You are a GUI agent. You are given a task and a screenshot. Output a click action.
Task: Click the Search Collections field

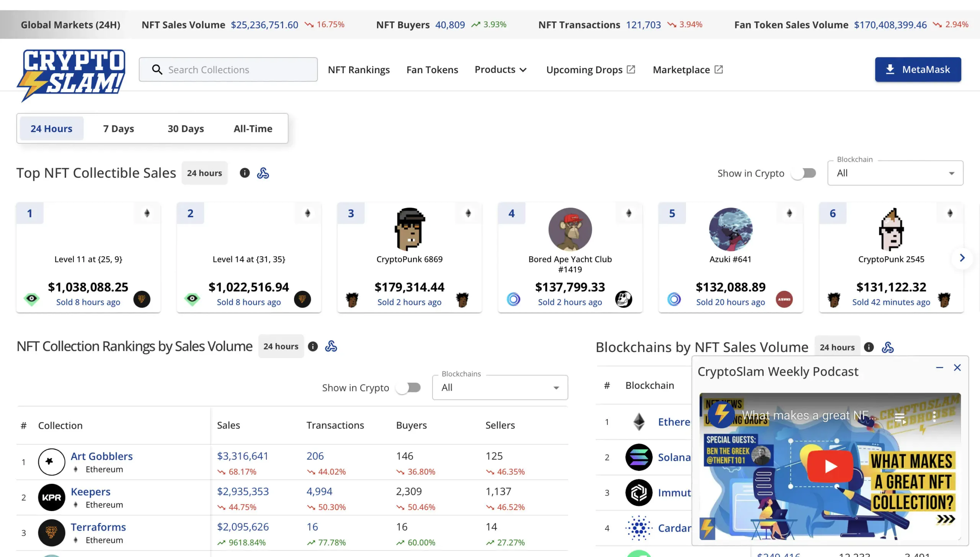tap(228, 70)
